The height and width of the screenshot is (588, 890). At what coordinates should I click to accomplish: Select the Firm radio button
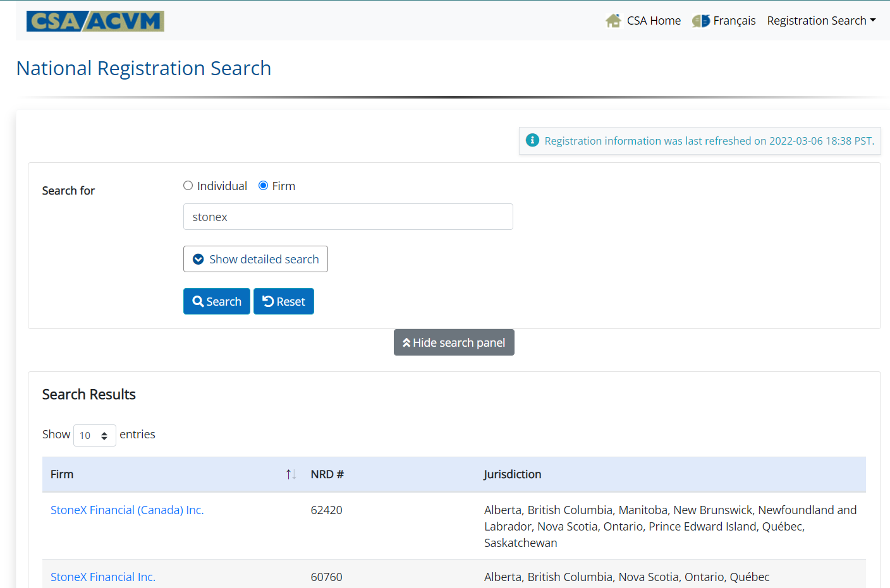click(263, 186)
